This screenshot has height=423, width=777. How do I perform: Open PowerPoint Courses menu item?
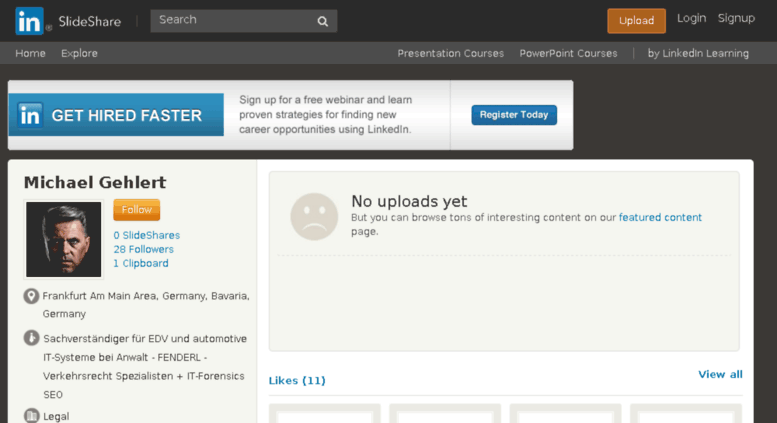coord(568,53)
